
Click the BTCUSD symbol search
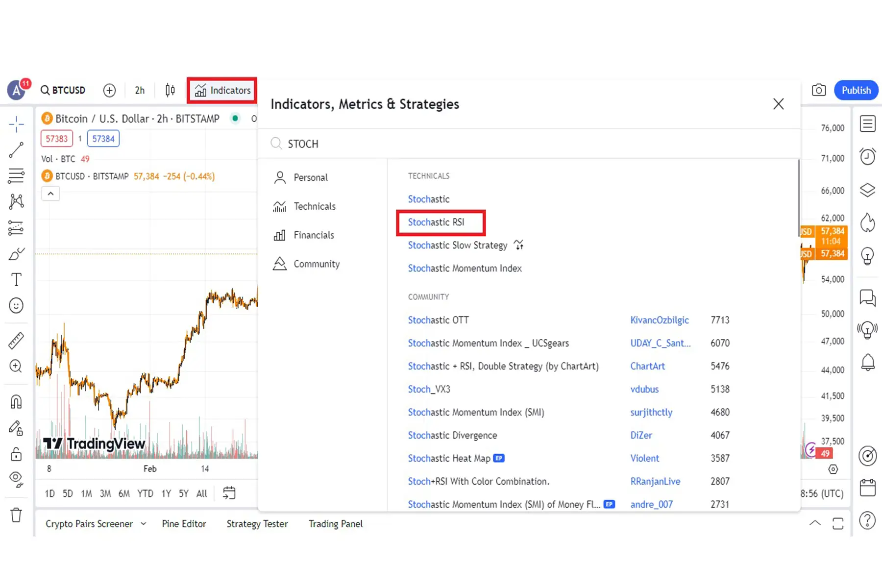[63, 90]
